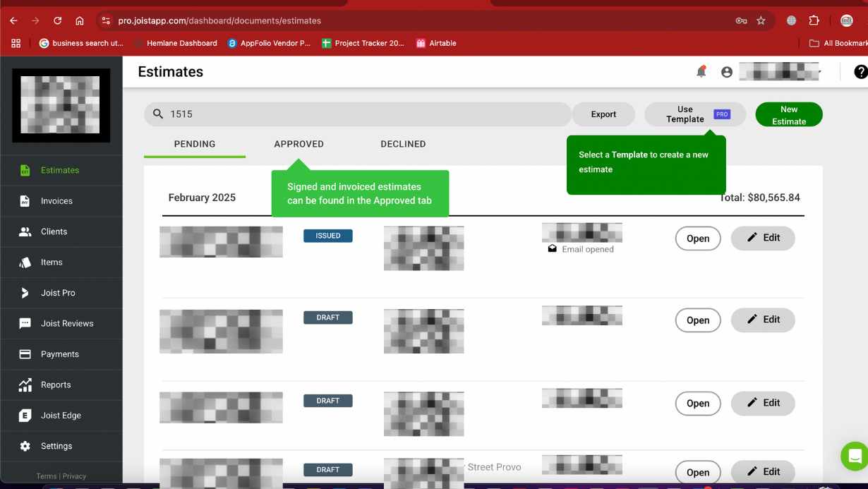868x489 pixels.
Task: Click the account profile avatar icon
Action: 727,72
